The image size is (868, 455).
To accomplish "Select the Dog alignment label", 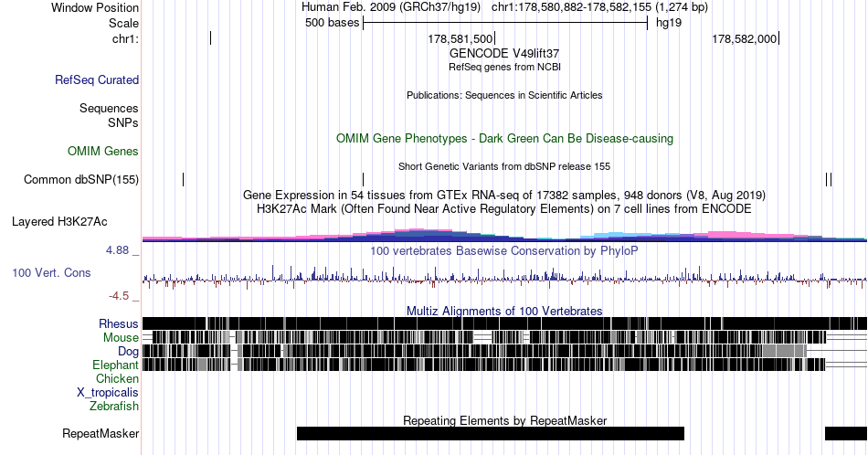I will [x=128, y=351].
